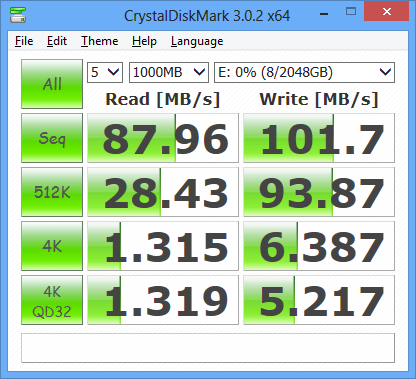Expand the test runs count dropdown showing 5
The width and height of the screenshot is (416, 379).
pyautogui.click(x=105, y=72)
